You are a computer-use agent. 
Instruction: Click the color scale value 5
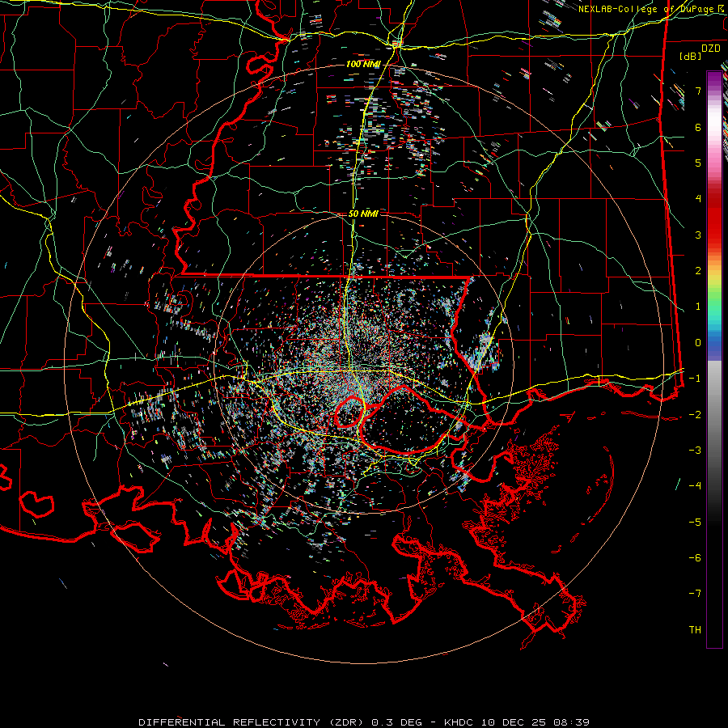[x=698, y=163]
